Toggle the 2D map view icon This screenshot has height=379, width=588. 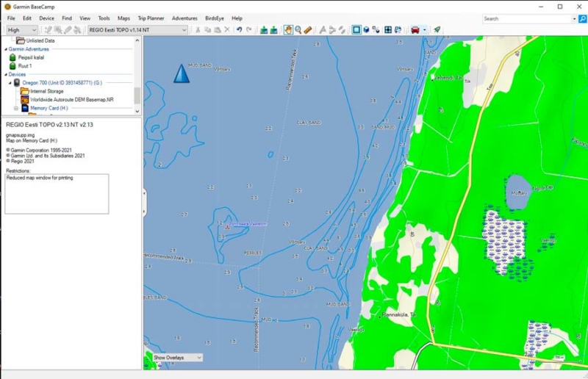pyautogui.click(x=356, y=29)
